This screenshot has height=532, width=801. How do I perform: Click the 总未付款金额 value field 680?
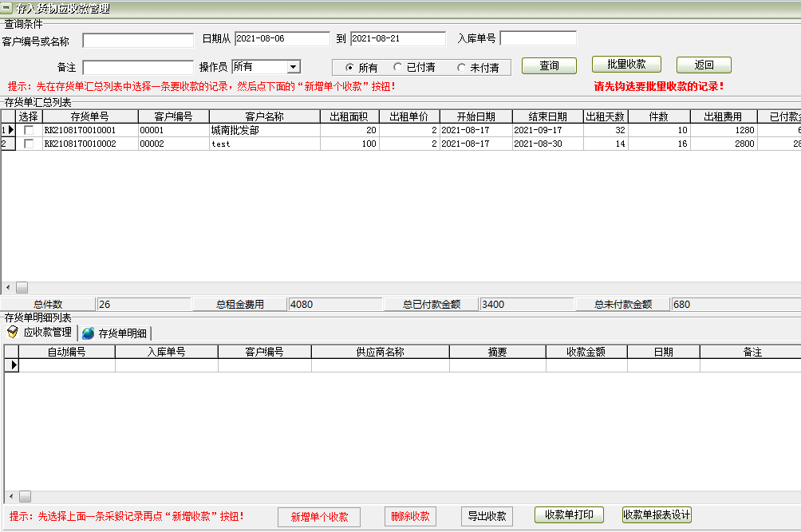[736, 305]
